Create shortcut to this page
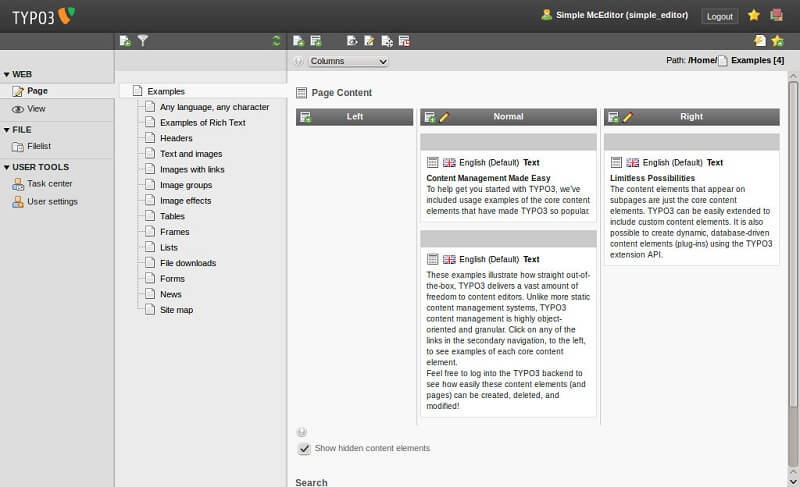Viewport: 800px width, 487px height. [x=778, y=41]
